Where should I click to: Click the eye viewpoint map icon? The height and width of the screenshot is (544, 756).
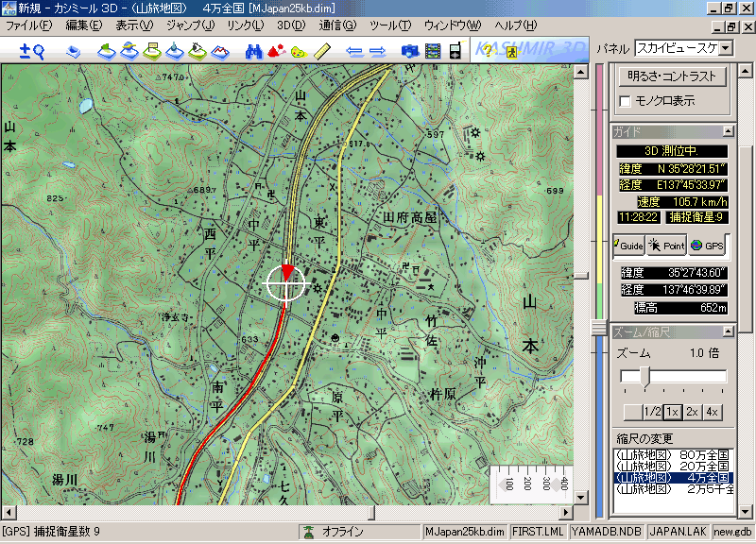tap(198, 51)
